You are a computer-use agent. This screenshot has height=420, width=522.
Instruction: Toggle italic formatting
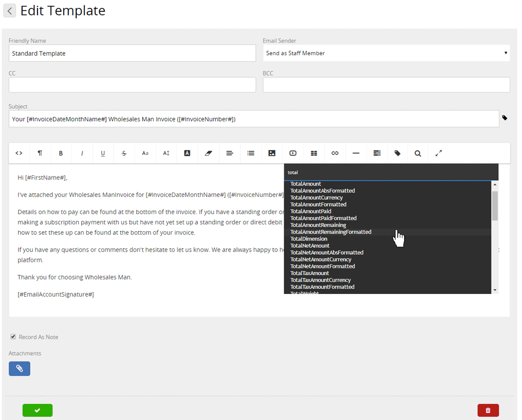(82, 153)
